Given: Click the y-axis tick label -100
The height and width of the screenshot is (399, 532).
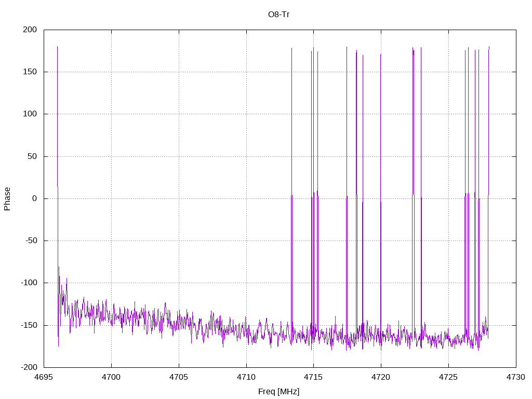Looking at the screenshot, I should (29, 283).
